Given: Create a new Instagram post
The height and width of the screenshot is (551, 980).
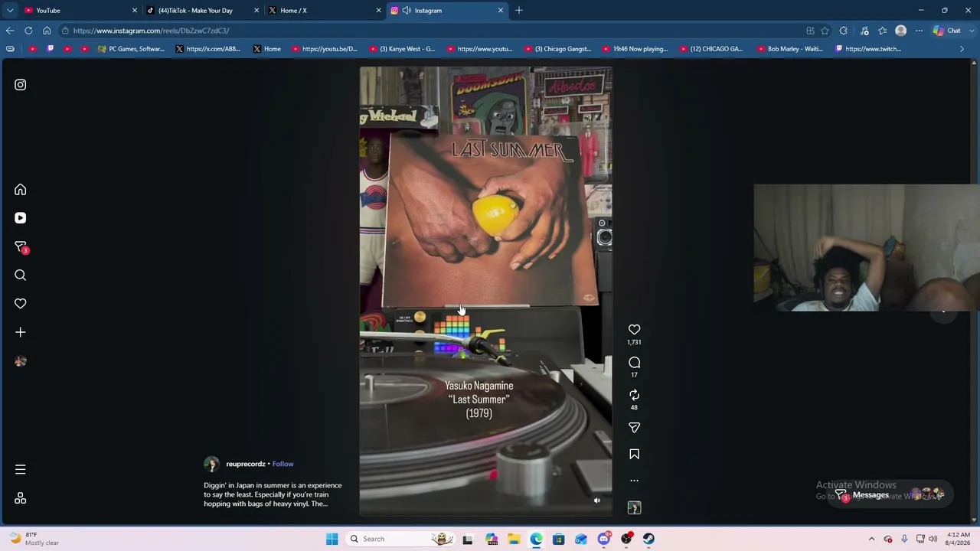Looking at the screenshot, I should point(21,332).
